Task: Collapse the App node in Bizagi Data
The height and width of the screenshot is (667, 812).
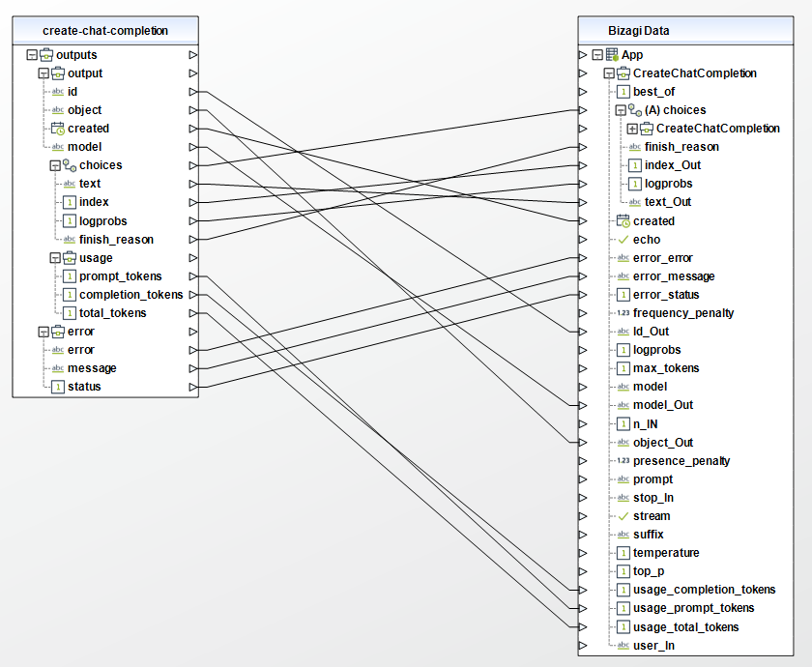Action: tap(597, 55)
